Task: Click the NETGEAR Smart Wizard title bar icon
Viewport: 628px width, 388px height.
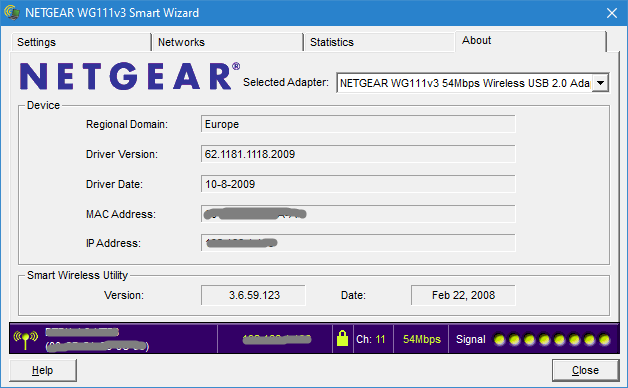Action: point(12,12)
